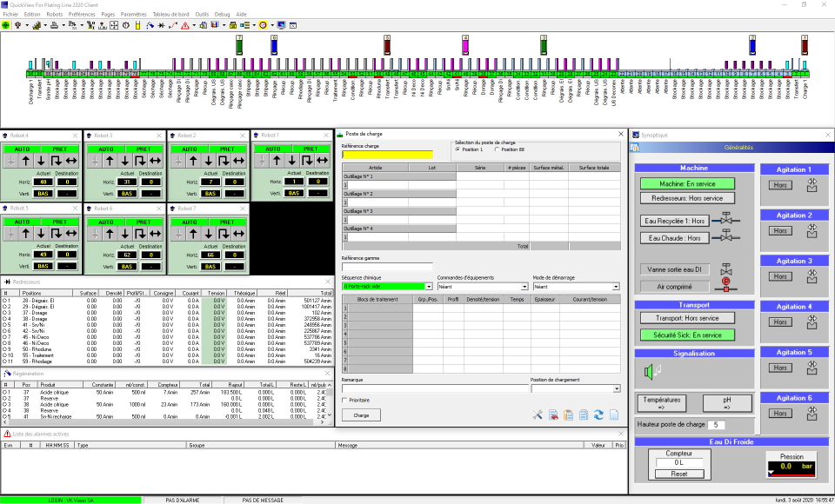Click the yellow Référence charge field

click(386, 156)
